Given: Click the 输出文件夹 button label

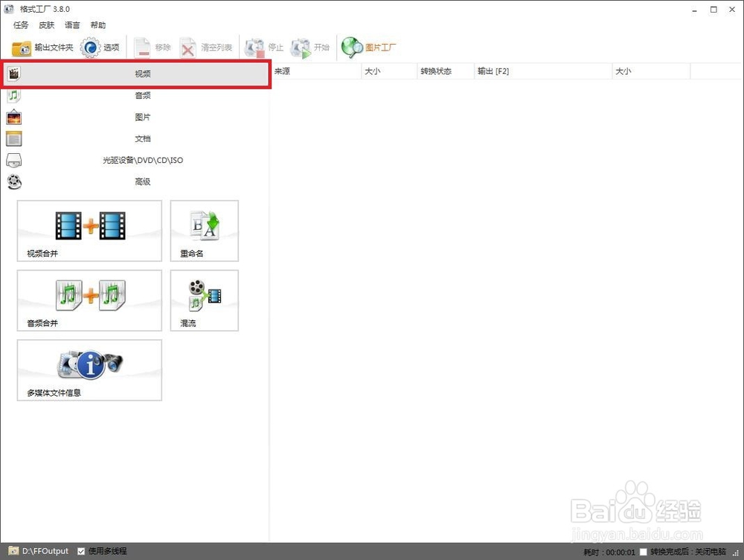Looking at the screenshot, I should pos(54,48).
